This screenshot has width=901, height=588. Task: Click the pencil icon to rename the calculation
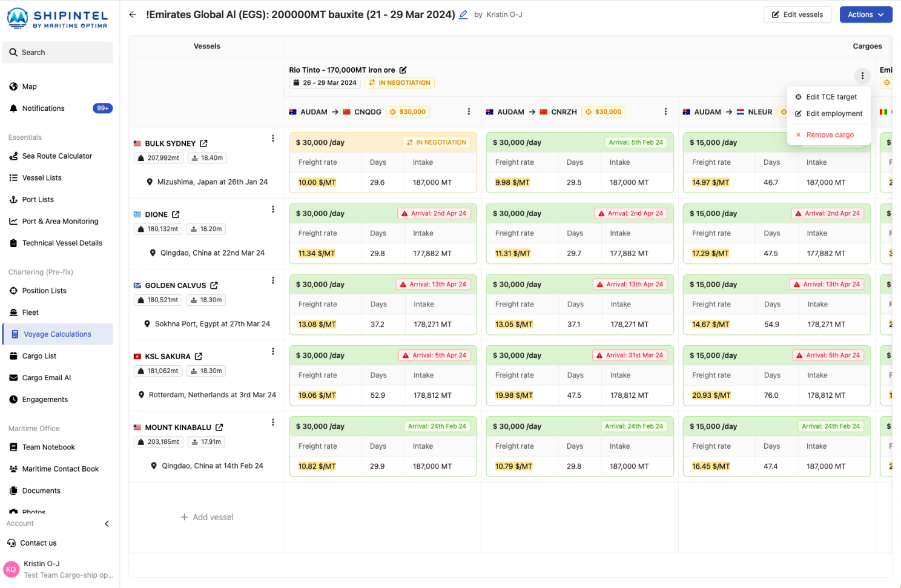pyautogui.click(x=463, y=15)
